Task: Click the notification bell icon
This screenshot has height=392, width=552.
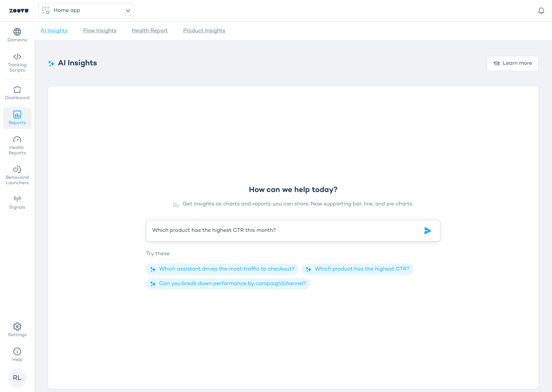Action: coord(541,11)
